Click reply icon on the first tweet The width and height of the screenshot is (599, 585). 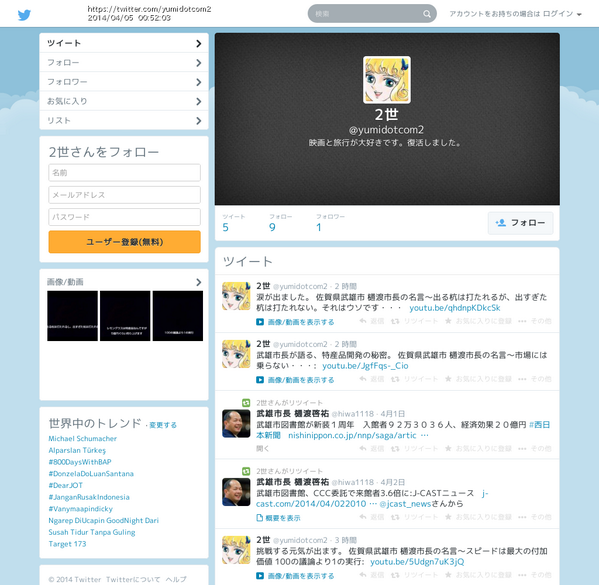point(363,321)
